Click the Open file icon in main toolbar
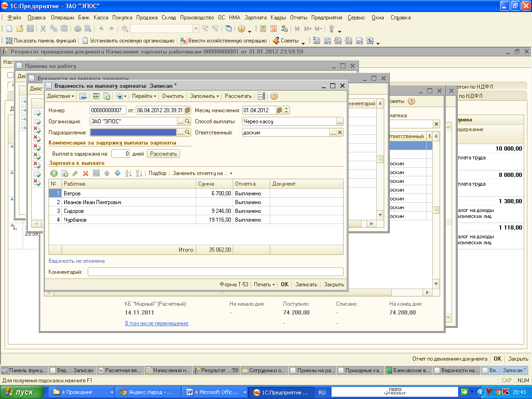Screen dimensions: 532x399 (20, 29)
